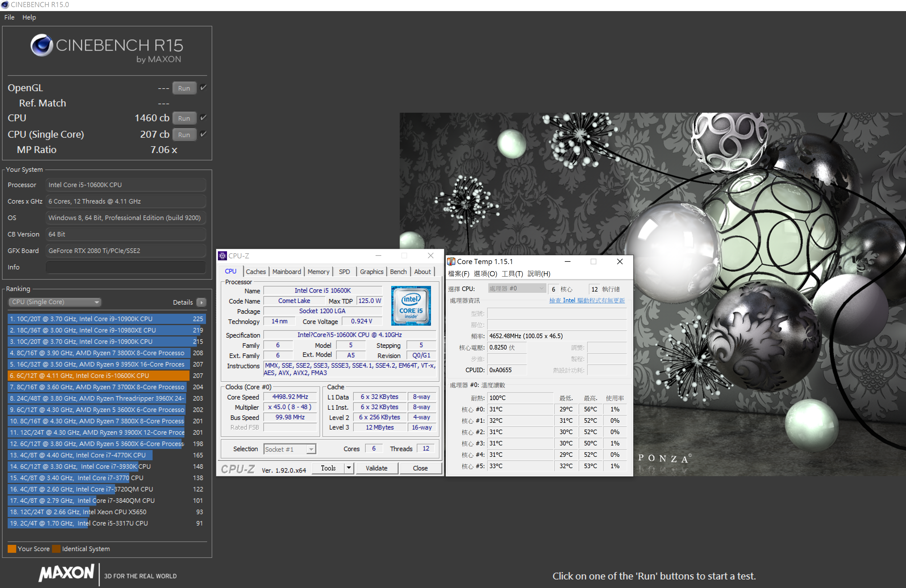The height and width of the screenshot is (588, 906).
Task: Open the 工具(T) menu in Core Temp
Action: pyautogui.click(x=512, y=274)
